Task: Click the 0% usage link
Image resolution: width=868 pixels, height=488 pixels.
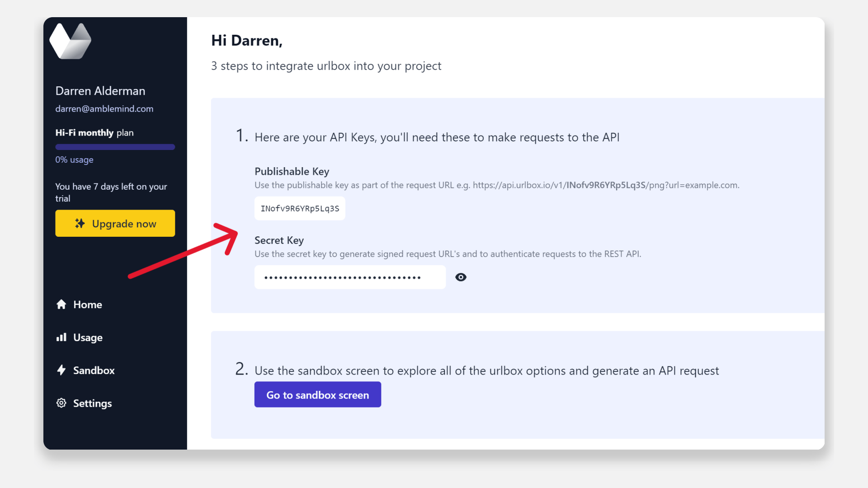Action: [74, 160]
